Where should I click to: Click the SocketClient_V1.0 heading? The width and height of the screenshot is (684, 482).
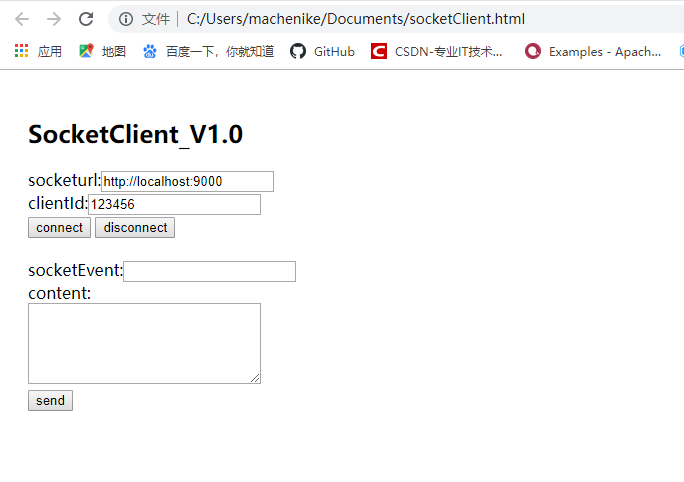(x=136, y=134)
